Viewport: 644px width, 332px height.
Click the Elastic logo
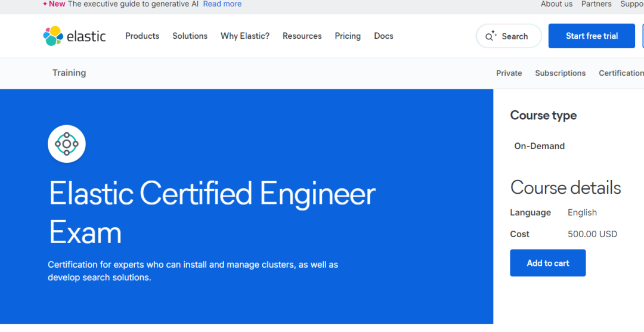75,36
